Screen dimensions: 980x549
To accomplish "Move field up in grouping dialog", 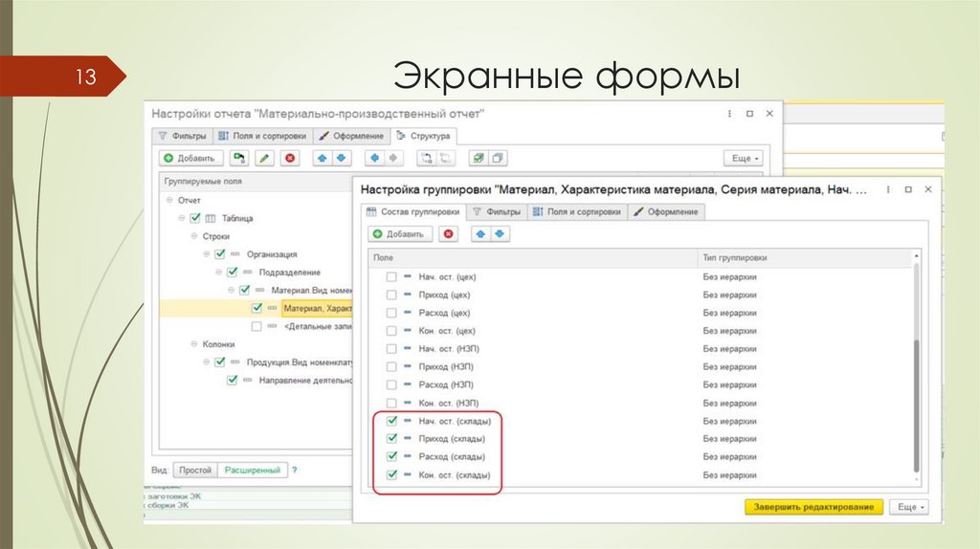I will 480,234.
